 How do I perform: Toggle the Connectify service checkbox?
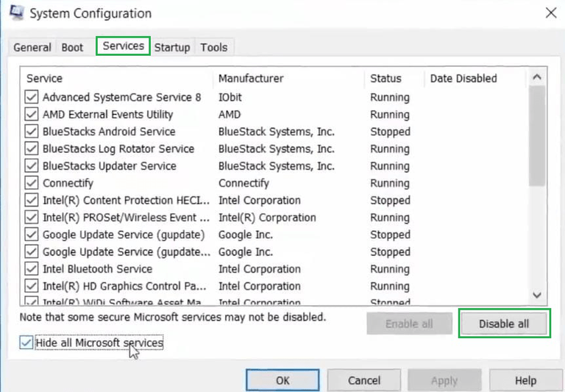32,183
